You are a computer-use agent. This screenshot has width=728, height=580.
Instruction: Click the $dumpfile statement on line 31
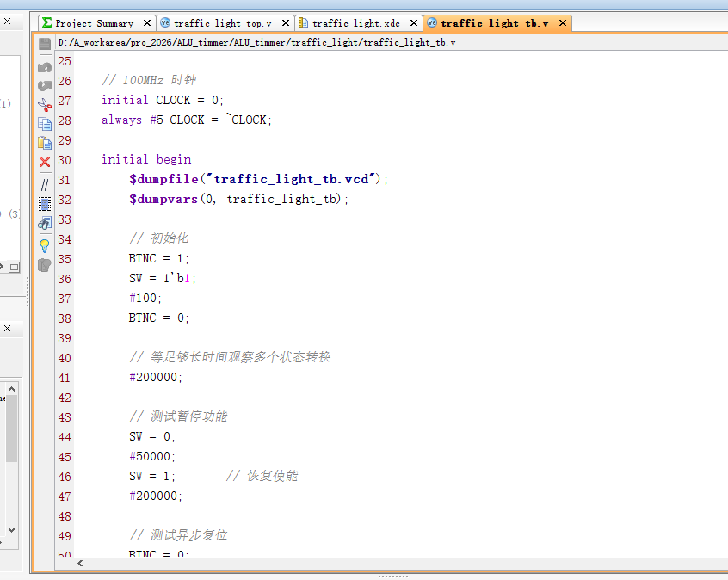point(258,179)
